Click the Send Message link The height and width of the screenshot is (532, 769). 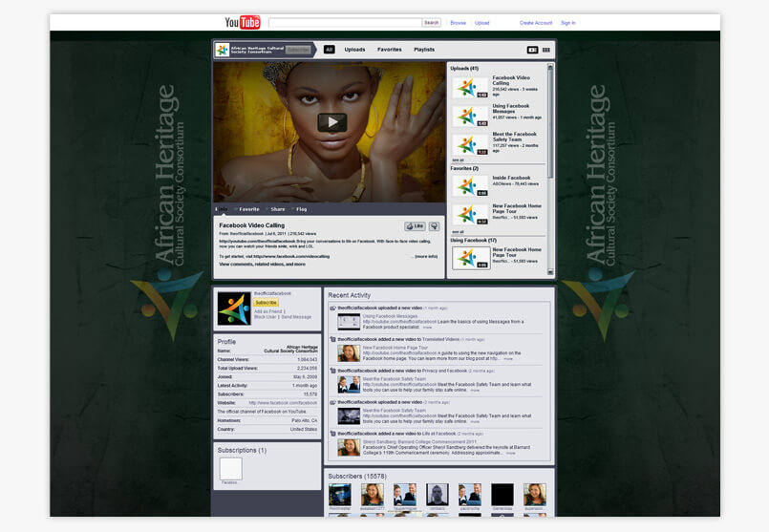296,317
